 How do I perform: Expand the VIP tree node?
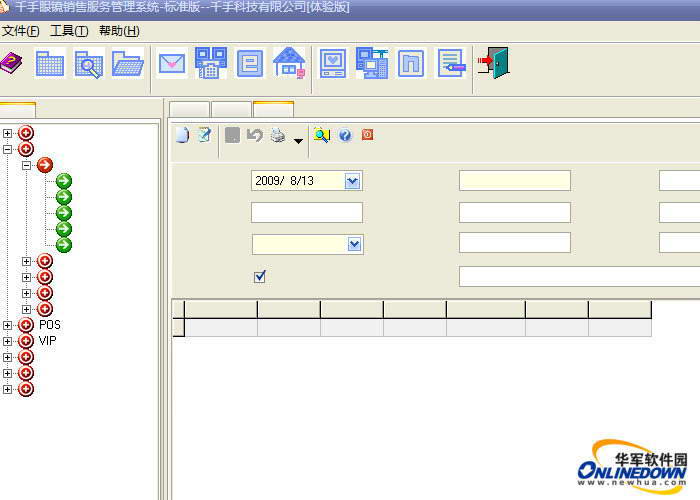[x=7, y=341]
